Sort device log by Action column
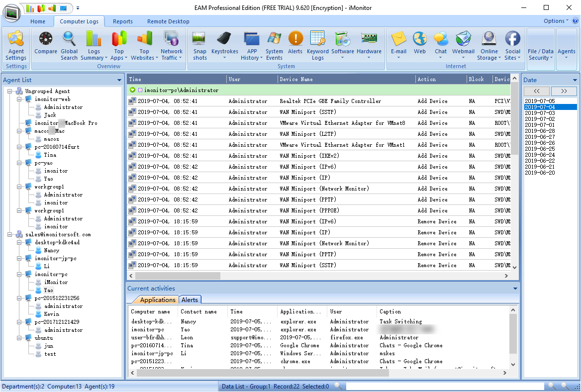The image size is (581, 392). tap(441, 79)
